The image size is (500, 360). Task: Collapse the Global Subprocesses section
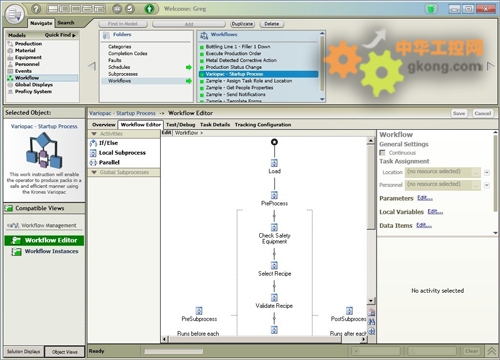tap(94, 172)
